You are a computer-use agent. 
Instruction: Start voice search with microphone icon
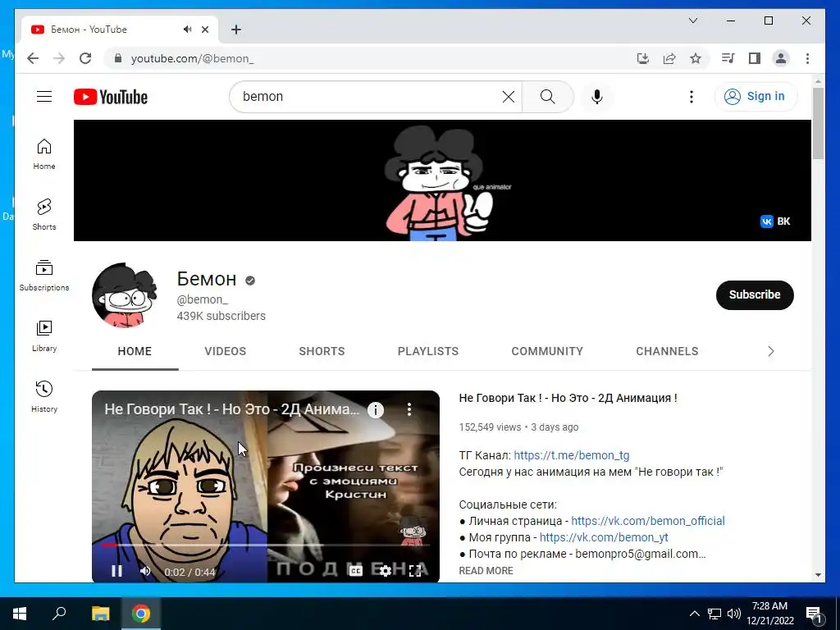(x=597, y=97)
